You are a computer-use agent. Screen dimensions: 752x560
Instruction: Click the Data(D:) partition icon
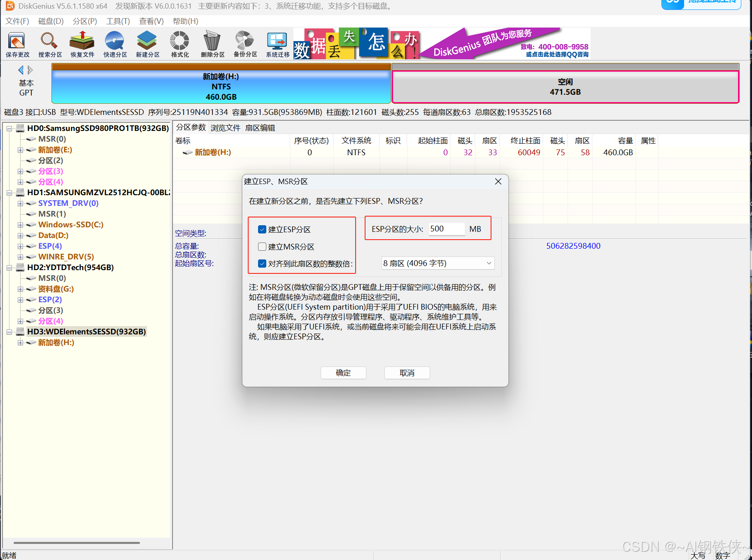coord(31,236)
